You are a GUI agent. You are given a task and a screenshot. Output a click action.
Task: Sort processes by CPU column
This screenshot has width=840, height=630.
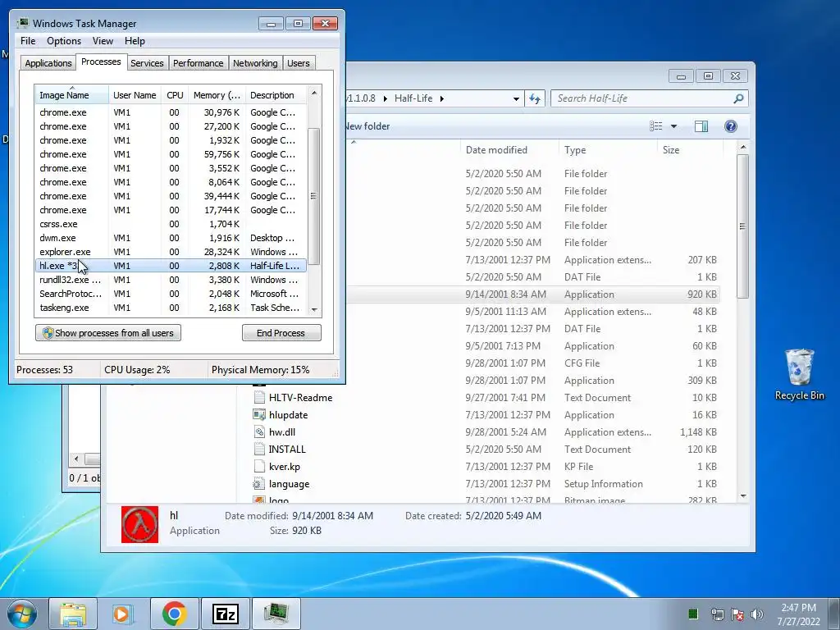[x=175, y=95]
